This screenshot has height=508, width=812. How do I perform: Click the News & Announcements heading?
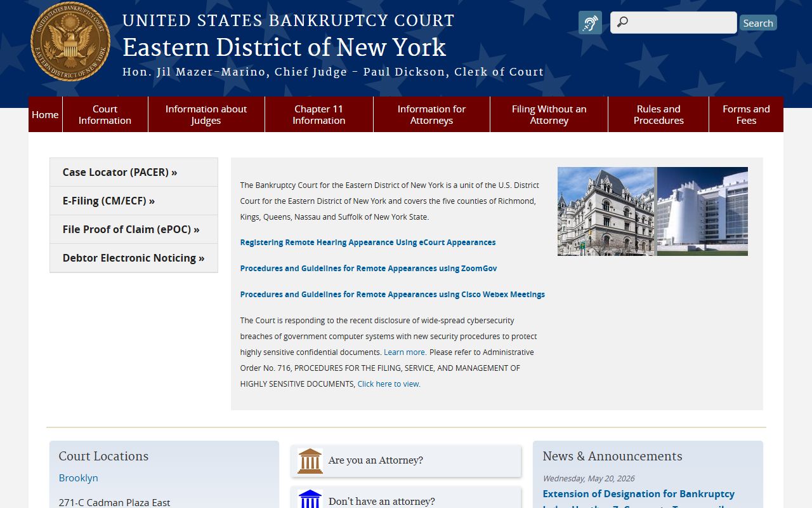click(612, 456)
